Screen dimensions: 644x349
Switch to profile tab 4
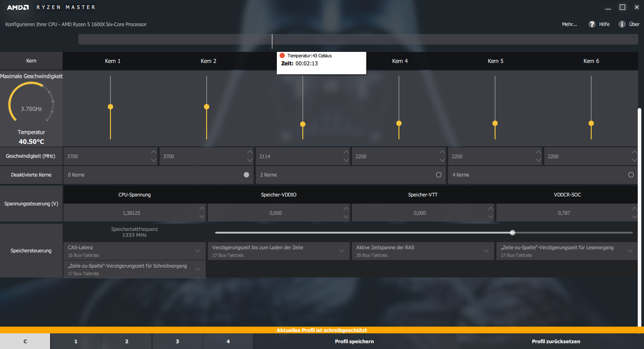tap(228, 341)
